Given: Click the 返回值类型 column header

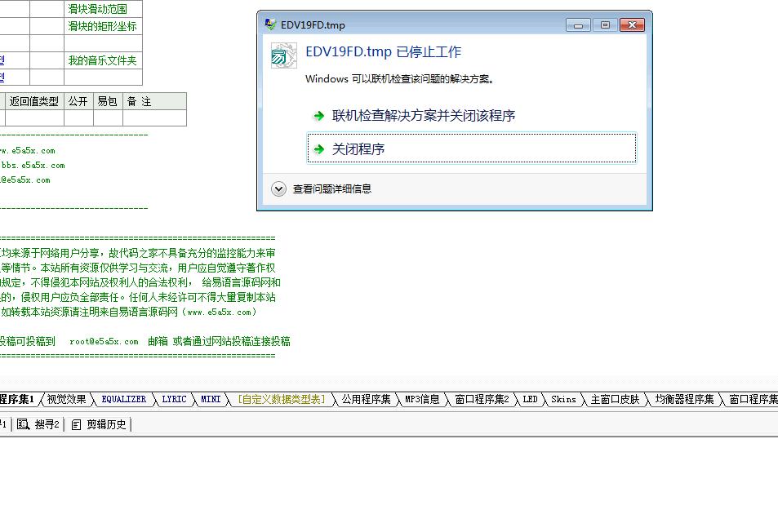Looking at the screenshot, I should click(34, 101).
